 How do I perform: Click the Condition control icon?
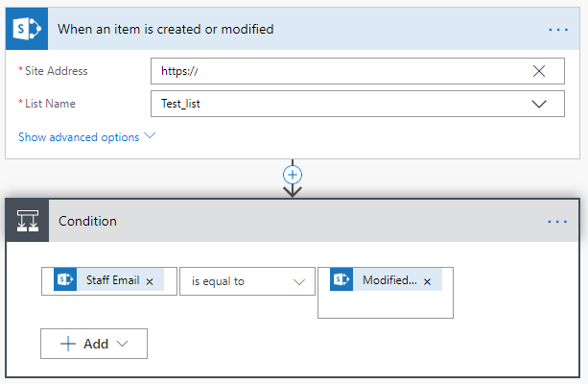point(25,221)
